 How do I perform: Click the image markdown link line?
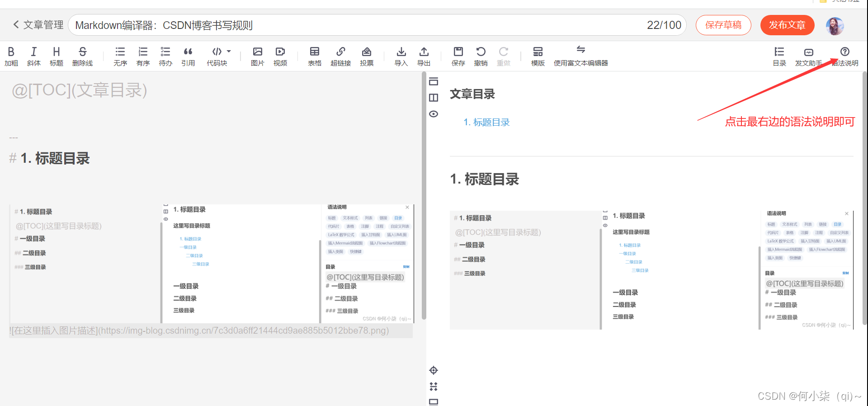(199, 330)
